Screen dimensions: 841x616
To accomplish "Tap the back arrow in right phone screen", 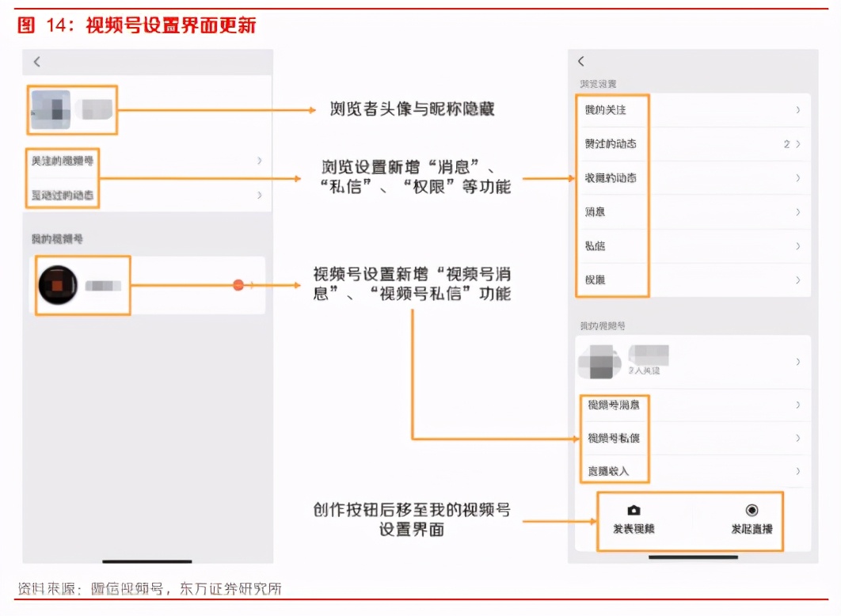I will coord(581,61).
